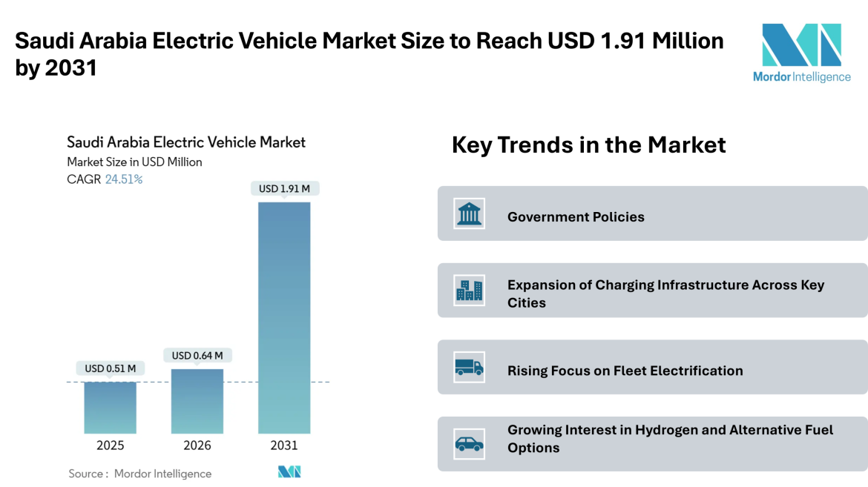Click the 2031 axis year label

[284, 445]
